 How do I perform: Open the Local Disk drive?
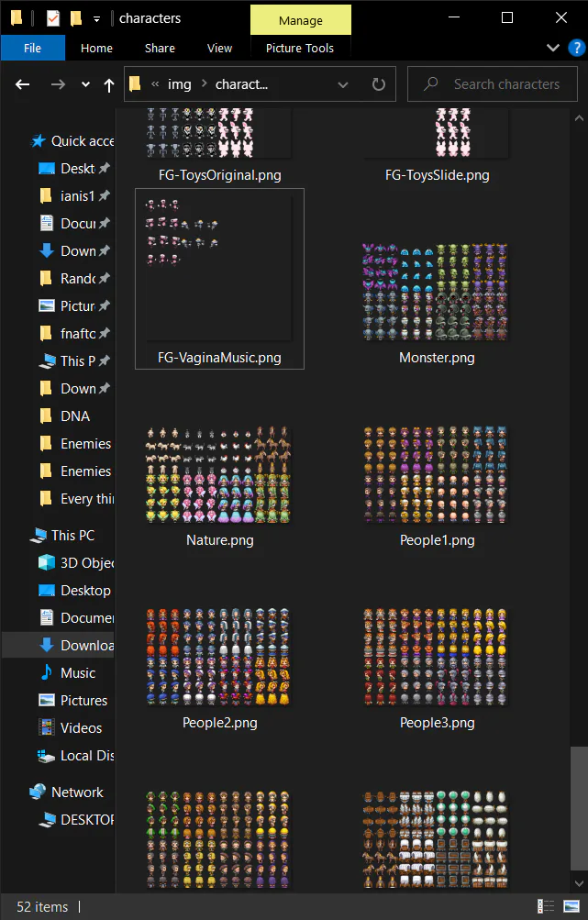tap(75, 756)
